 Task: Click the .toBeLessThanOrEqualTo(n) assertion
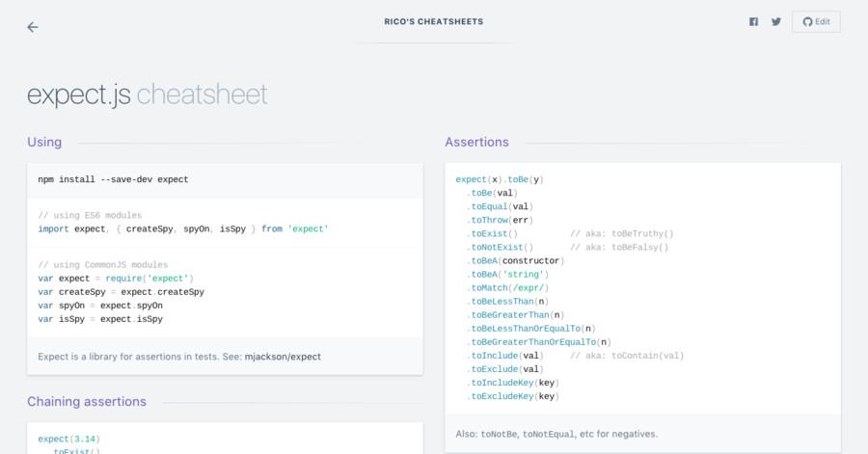coord(533,329)
